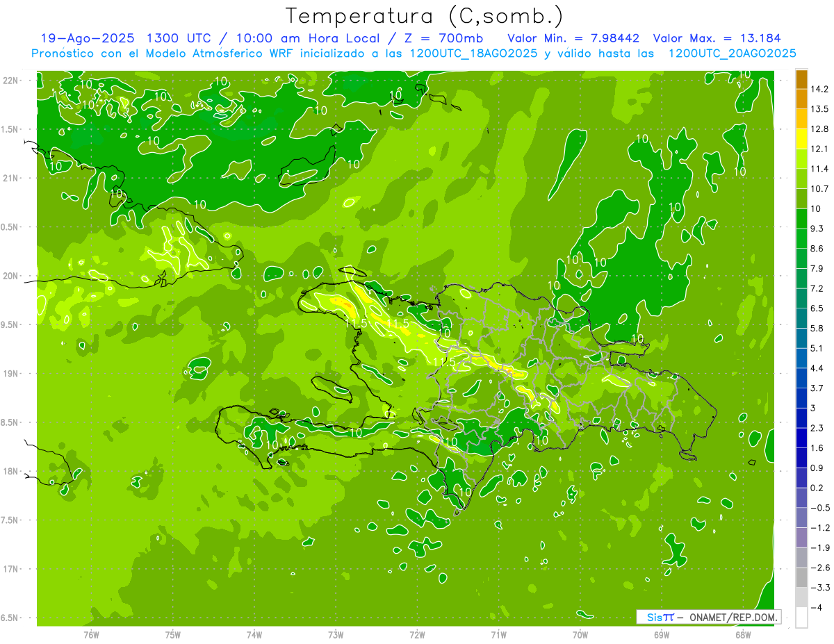Pick the purple swatch between -1.9 and -1.2
The height and width of the screenshot is (644, 834).
[x=801, y=538]
